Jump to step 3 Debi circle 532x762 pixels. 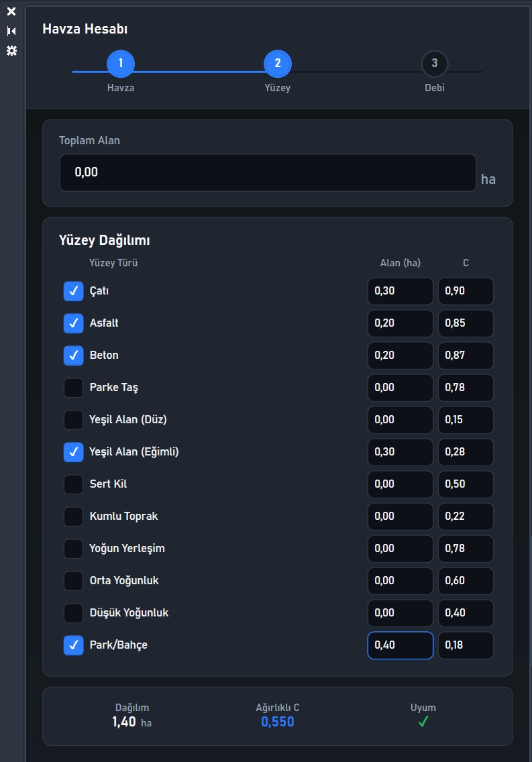pos(434,64)
